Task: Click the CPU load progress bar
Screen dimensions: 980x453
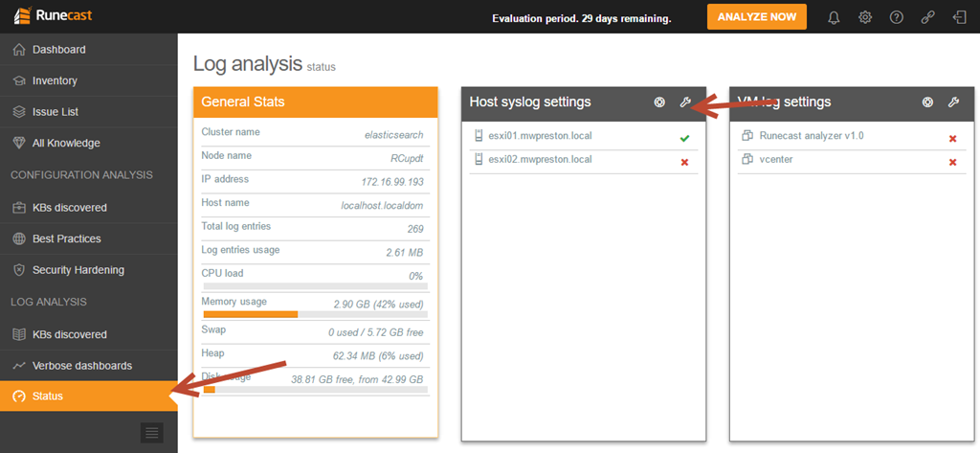Action: (x=316, y=286)
